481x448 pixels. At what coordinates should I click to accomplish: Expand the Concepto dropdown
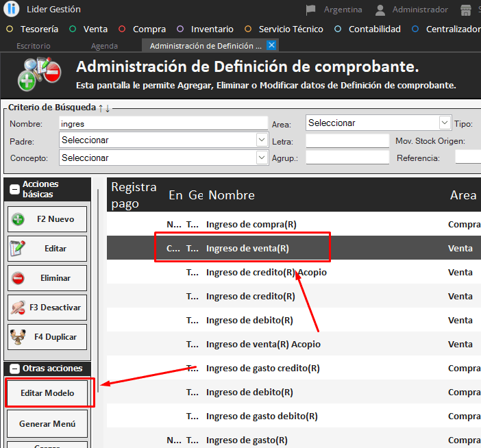[x=262, y=158]
